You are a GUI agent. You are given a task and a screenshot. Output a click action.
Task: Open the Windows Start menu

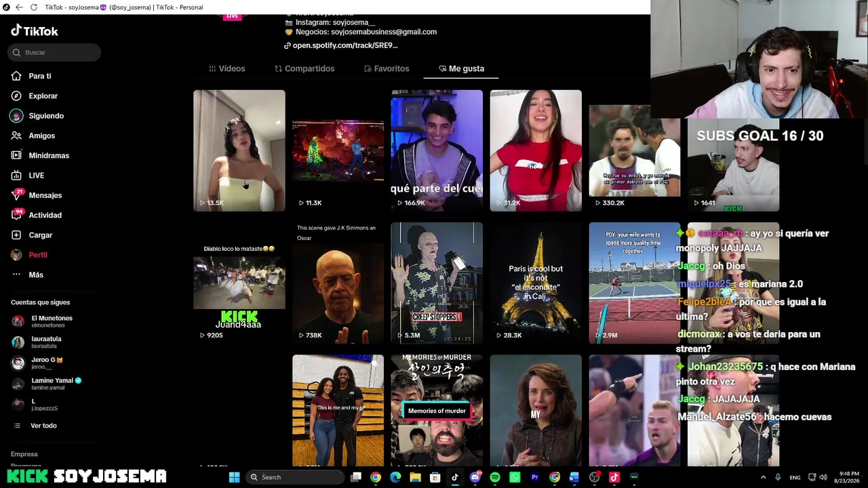[x=234, y=477]
